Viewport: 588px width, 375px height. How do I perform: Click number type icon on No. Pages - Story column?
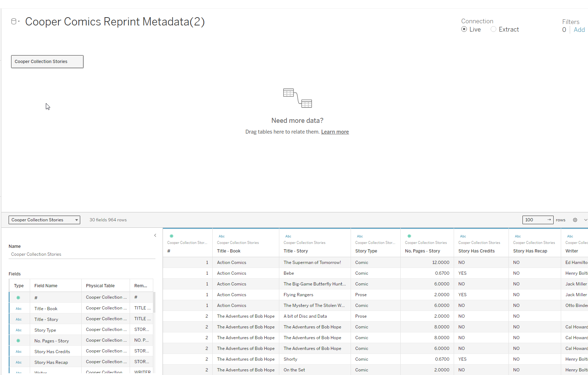coord(409,236)
